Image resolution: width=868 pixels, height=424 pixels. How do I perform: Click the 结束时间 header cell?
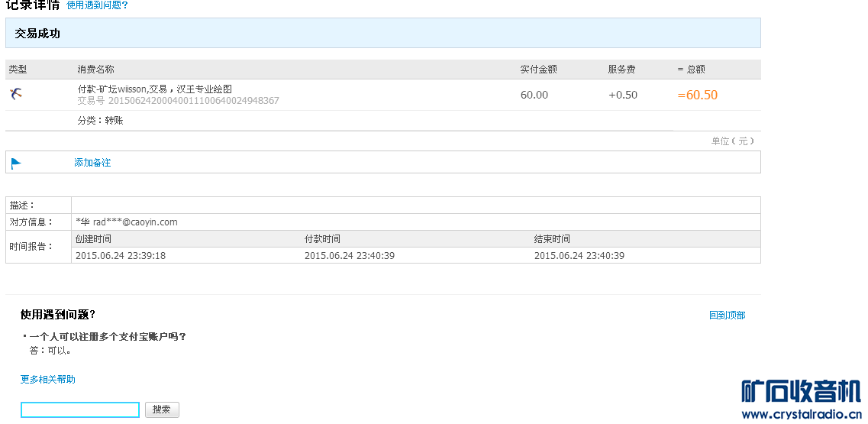tap(552, 239)
